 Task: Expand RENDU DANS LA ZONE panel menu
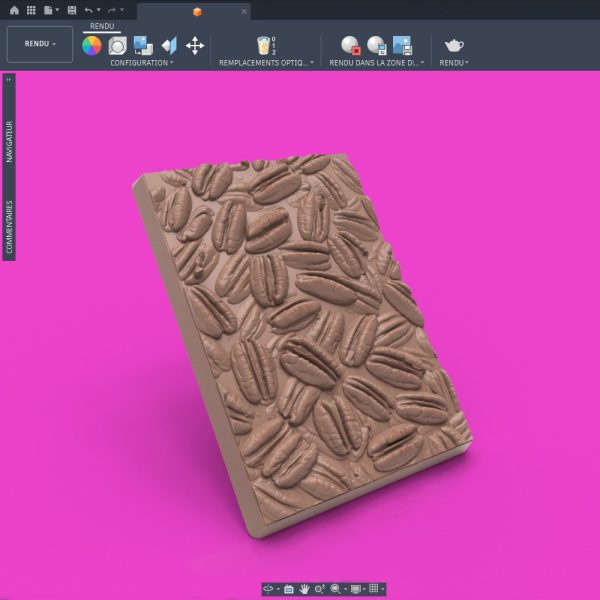tap(377, 63)
